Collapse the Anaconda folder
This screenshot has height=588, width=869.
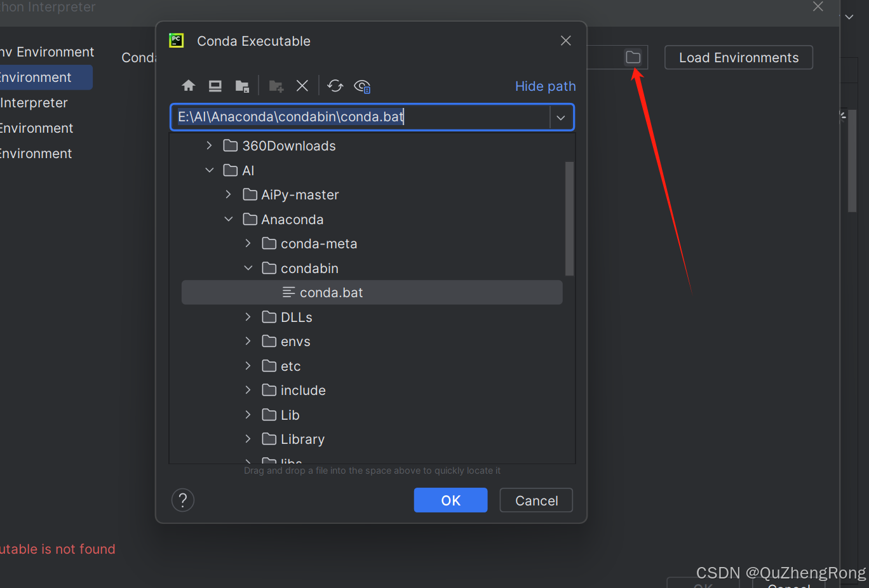229,218
